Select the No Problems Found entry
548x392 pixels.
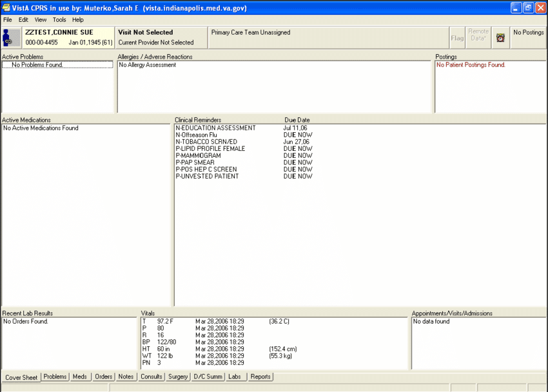tap(57, 64)
